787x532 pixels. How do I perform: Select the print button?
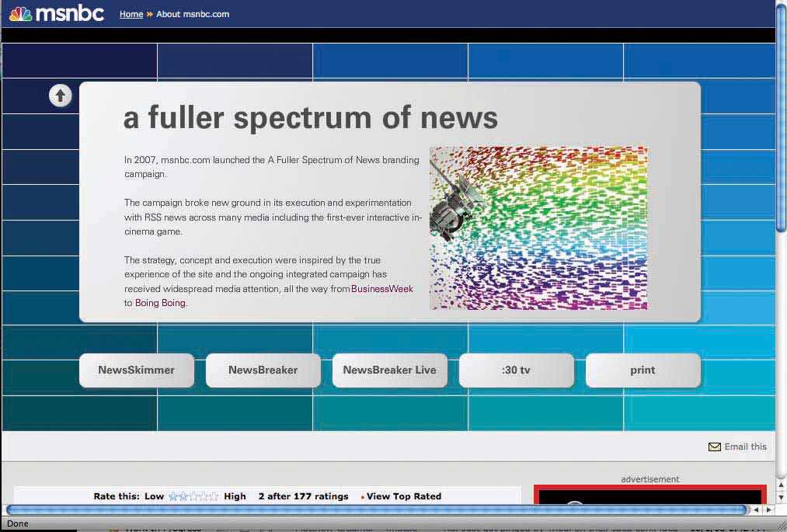(642, 370)
